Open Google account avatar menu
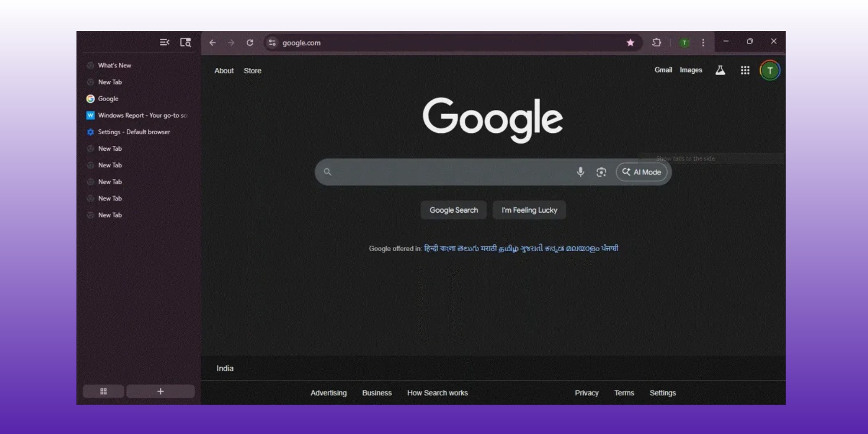The width and height of the screenshot is (868, 434). [769, 71]
